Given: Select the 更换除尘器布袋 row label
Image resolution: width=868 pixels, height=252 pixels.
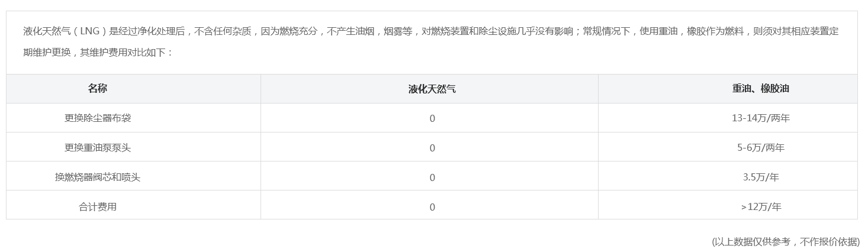Looking at the screenshot, I should (x=98, y=118).
